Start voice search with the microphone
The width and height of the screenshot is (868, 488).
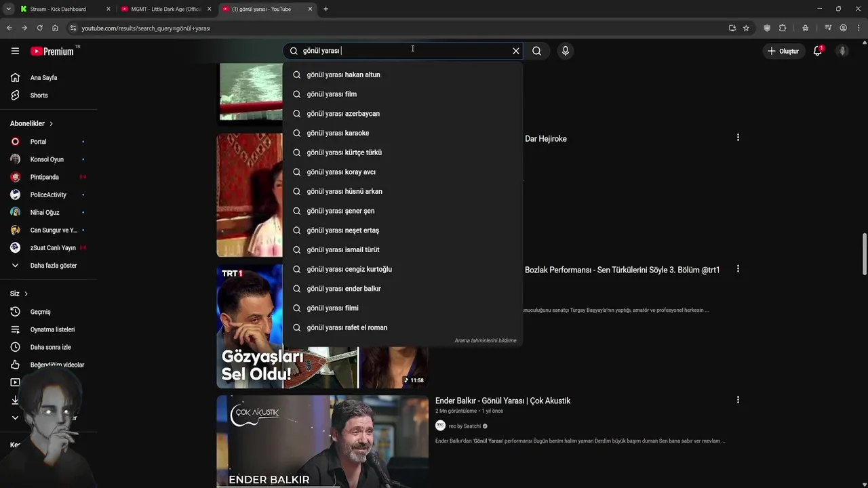(565, 51)
